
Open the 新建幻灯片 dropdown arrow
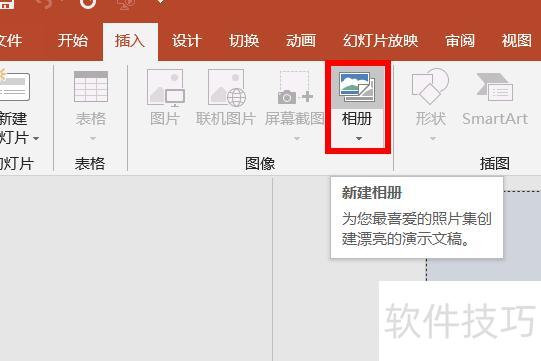coord(36,139)
